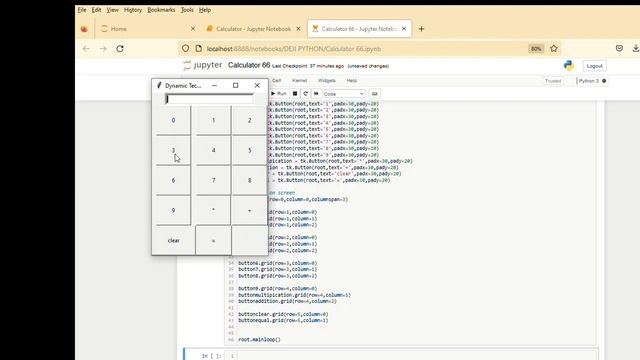640x360 pixels.
Task: Click the shield tracking protection icon
Action: (186, 49)
